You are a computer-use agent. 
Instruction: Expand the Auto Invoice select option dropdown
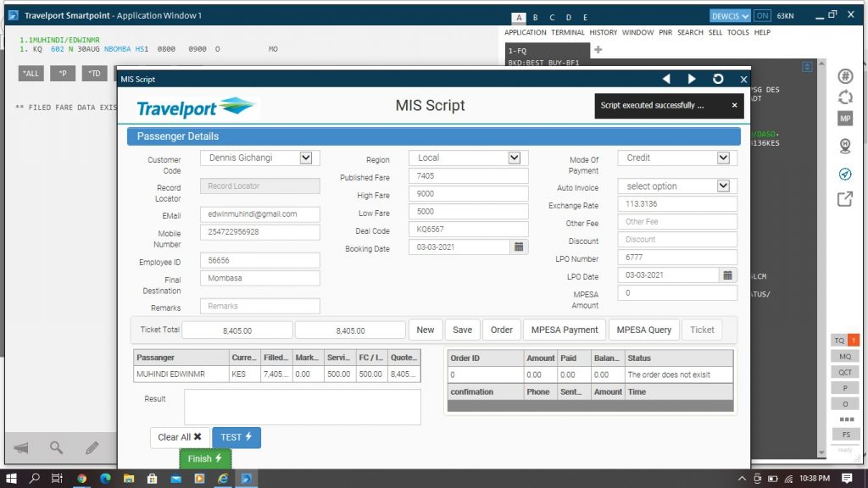[723, 186]
